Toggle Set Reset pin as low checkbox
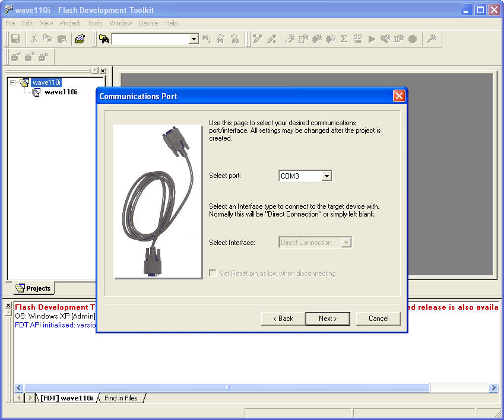Viewport: 504px width, 420px height. (x=213, y=273)
